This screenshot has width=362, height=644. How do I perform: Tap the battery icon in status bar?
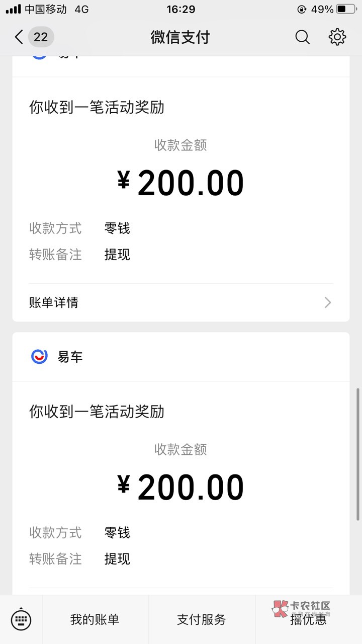click(348, 9)
